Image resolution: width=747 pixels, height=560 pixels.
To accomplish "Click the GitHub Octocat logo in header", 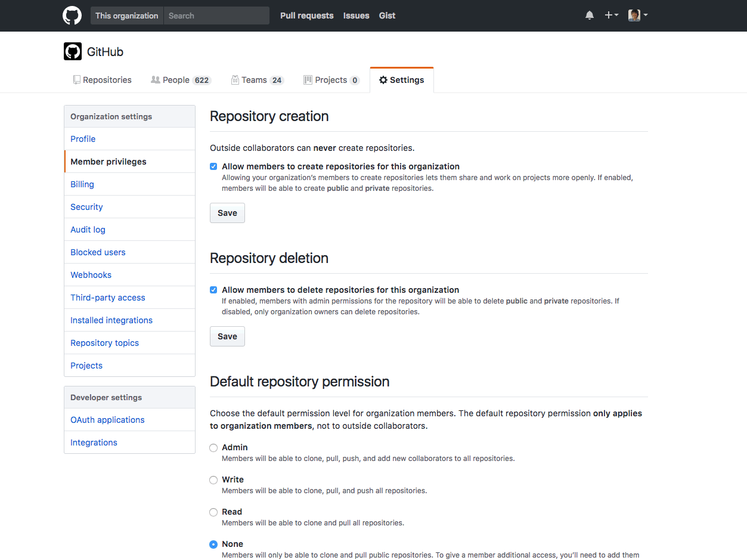I will [72, 16].
